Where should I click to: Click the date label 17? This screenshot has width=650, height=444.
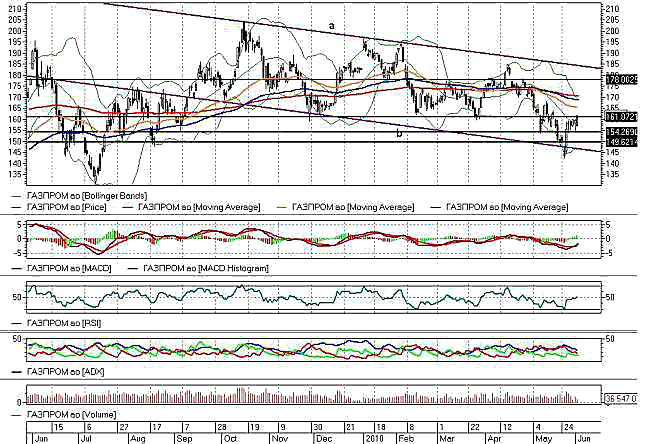(156, 427)
